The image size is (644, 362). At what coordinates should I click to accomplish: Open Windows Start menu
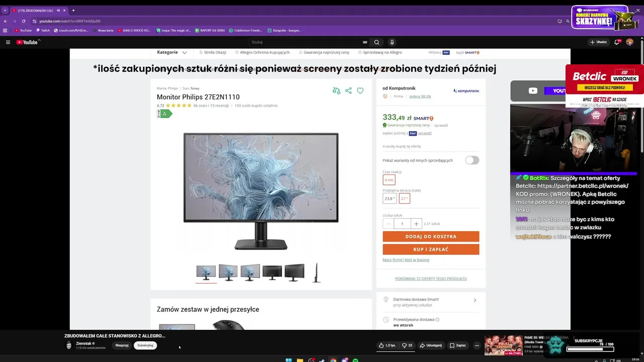point(289,360)
